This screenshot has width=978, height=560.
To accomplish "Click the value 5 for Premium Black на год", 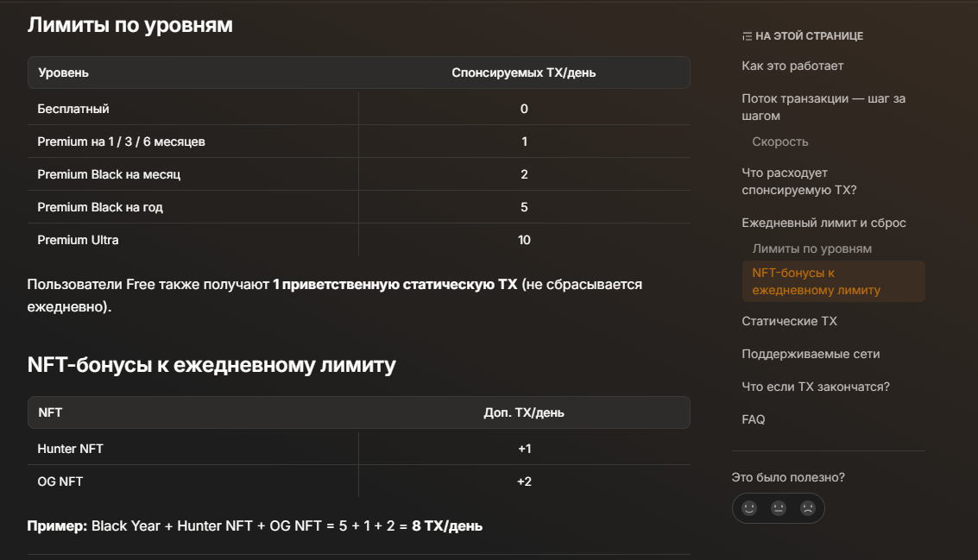I will 524,207.
